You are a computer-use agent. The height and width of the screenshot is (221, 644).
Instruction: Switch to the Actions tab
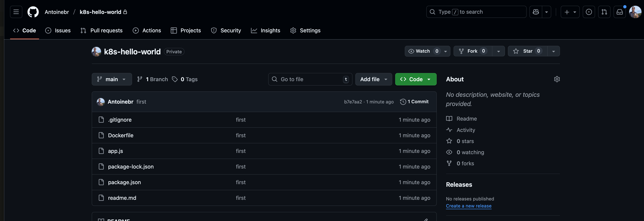[x=147, y=30]
